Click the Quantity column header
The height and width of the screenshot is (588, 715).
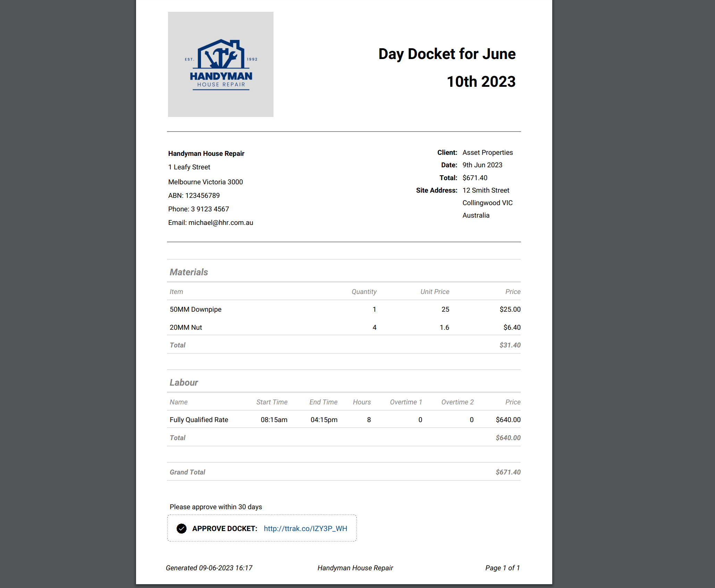364,292
